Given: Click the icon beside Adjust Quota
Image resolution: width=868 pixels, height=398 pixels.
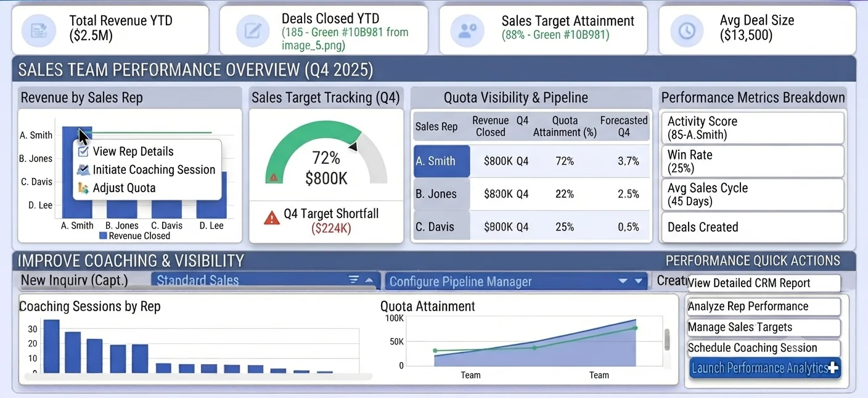Looking at the screenshot, I should tap(83, 188).
